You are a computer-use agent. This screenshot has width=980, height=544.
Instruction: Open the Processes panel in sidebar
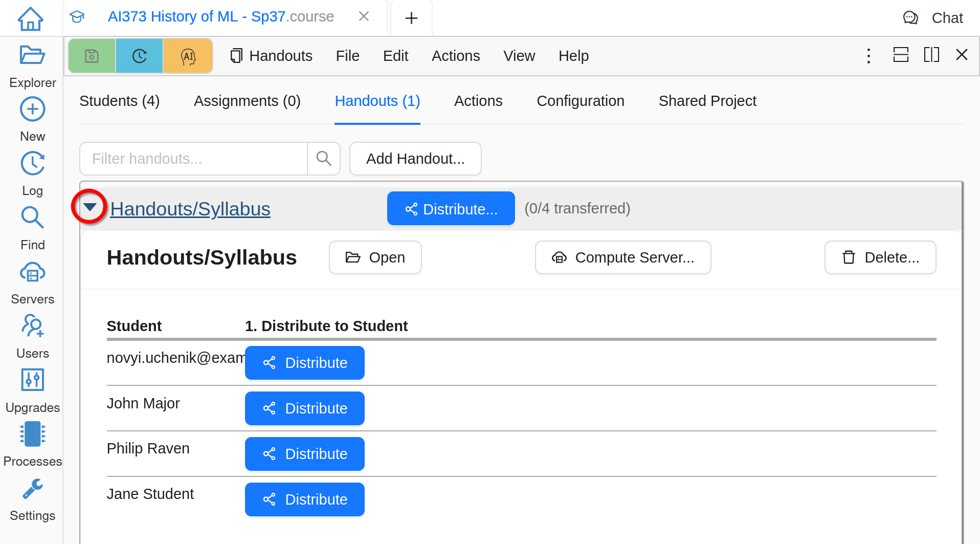click(x=32, y=444)
